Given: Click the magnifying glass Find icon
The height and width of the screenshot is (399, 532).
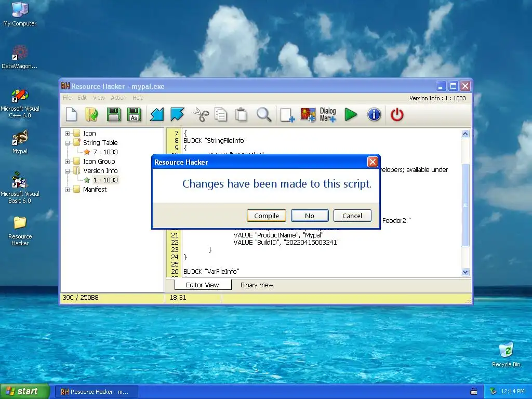Looking at the screenshot, I should 263,115.
